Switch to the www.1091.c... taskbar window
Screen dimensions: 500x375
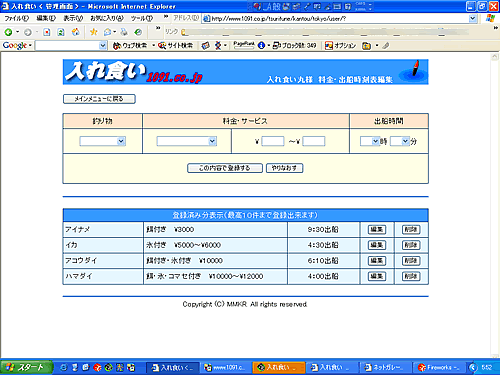[x=225, y=367]
